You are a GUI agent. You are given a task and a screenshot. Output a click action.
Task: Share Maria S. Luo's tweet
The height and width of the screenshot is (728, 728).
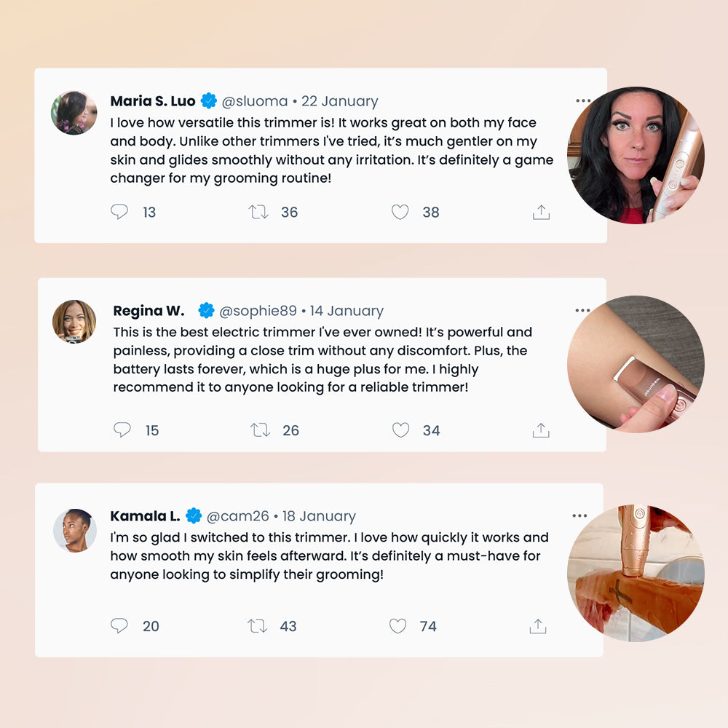(541, 212)
